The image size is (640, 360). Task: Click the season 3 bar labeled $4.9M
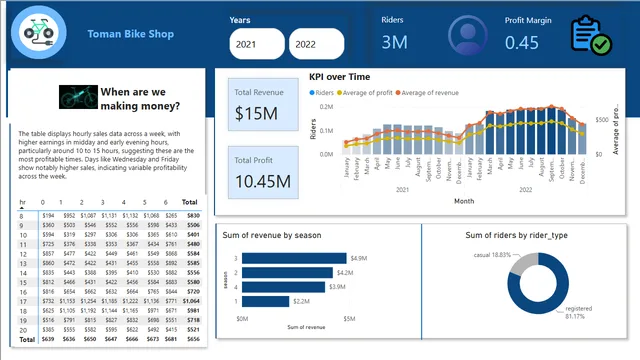(294, 258)
